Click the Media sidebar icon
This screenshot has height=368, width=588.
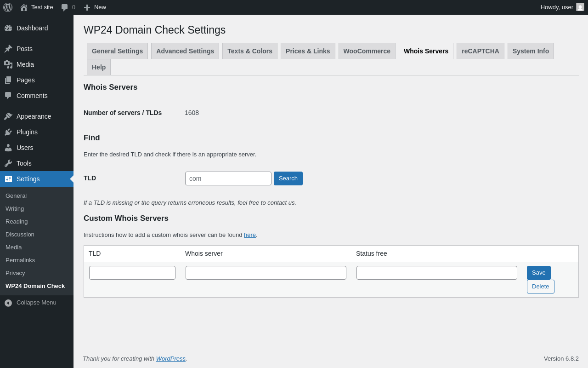tap(8, 64)
